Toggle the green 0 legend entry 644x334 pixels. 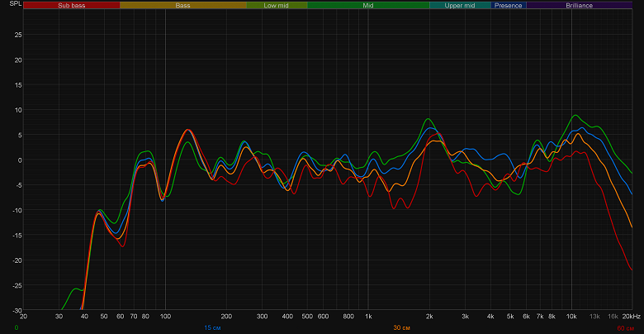(x=16, y=328)
